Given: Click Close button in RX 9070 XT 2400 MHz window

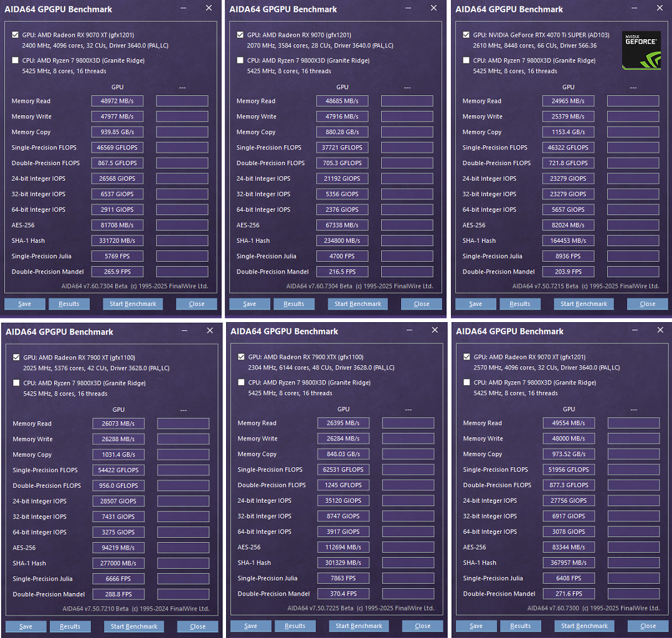Looking at the screenshot, I should click(197, 304).
